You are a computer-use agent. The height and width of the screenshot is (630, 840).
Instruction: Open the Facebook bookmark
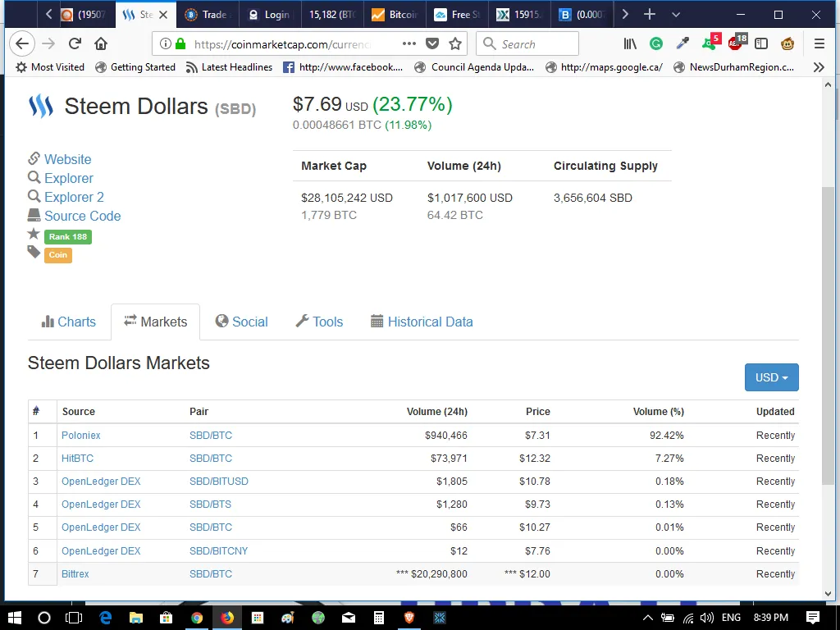pos(343,67)
